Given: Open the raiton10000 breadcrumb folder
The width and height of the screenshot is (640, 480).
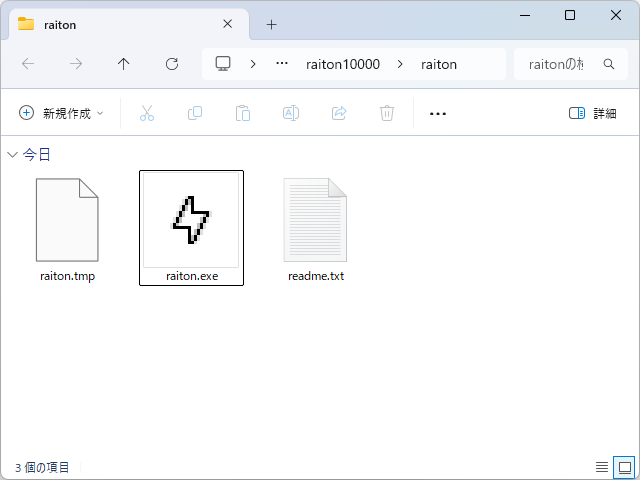Looking at the screenshot, I should click(x=343, y=64).
